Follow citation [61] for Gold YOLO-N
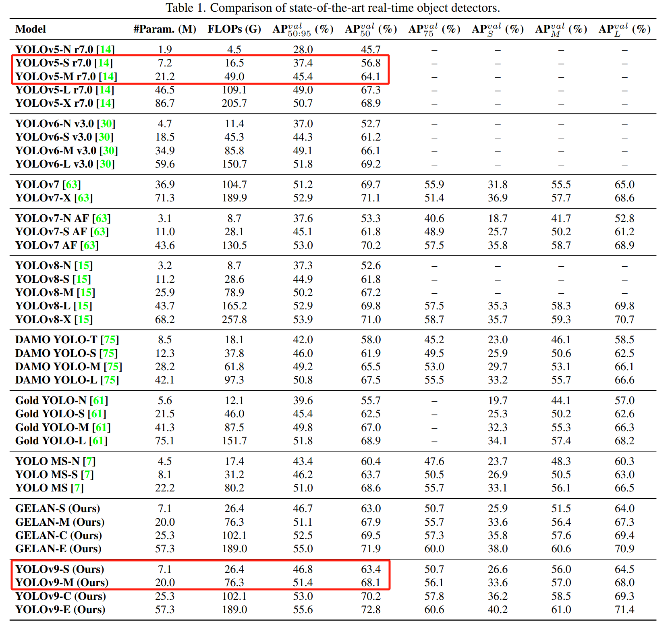672x626 pixels. [x=99, y=400]
